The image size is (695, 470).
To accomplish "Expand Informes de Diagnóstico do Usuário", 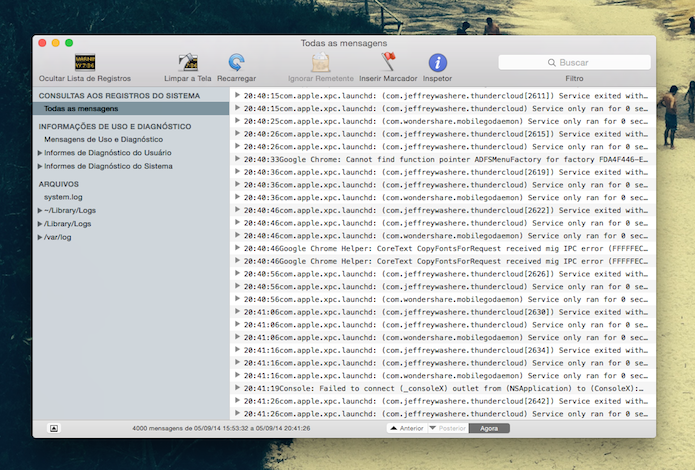I will click(40, 153).
